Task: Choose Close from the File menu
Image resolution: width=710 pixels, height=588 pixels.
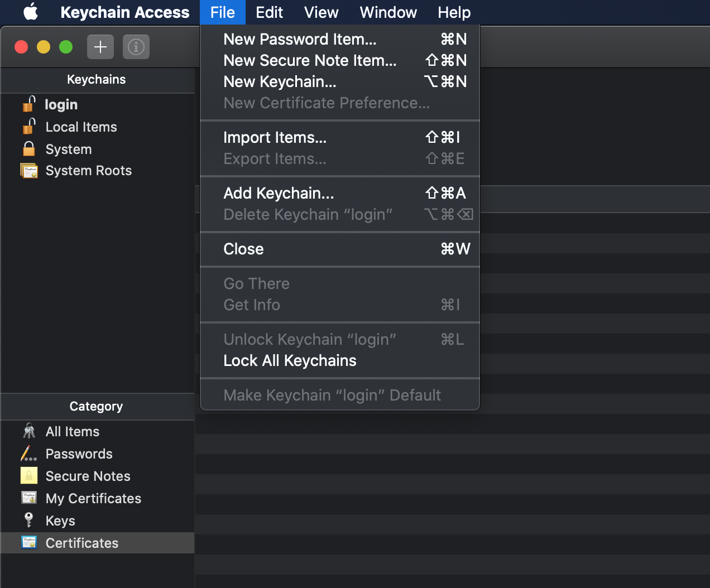Action: (340, 249)
